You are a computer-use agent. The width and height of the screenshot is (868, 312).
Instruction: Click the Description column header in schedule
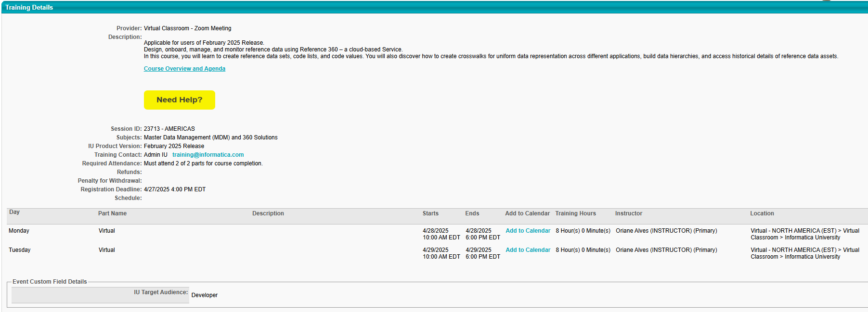268,213
